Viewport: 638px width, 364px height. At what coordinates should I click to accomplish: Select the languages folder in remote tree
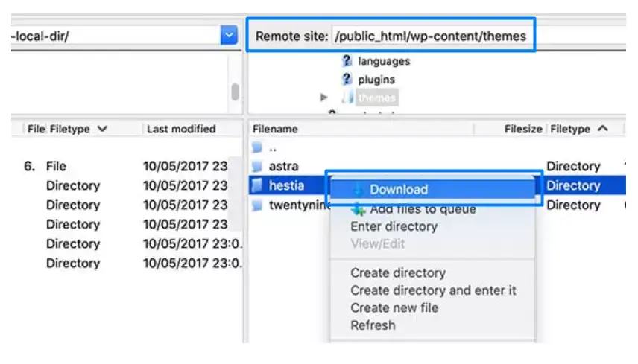pyautogui.click(x=384, y=61)
